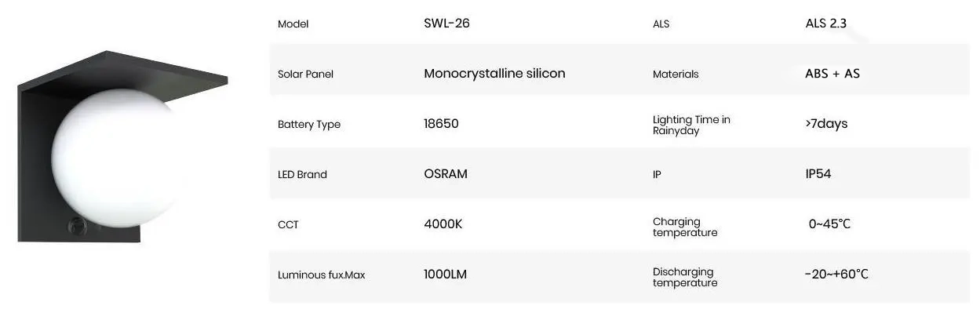The width and height of the screenshot is (980, 320).
Task: Click the Luminous fux.Max label
Action: 322,275
